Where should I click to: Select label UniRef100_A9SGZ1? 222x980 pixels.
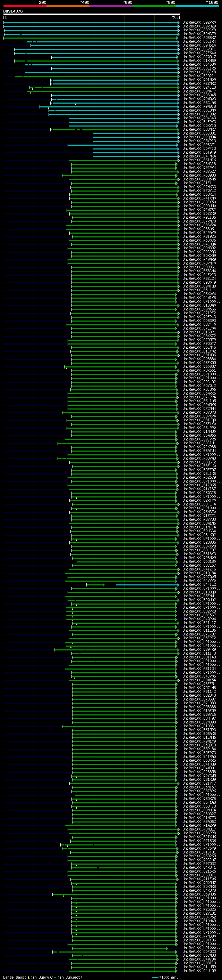pos(199,145)
